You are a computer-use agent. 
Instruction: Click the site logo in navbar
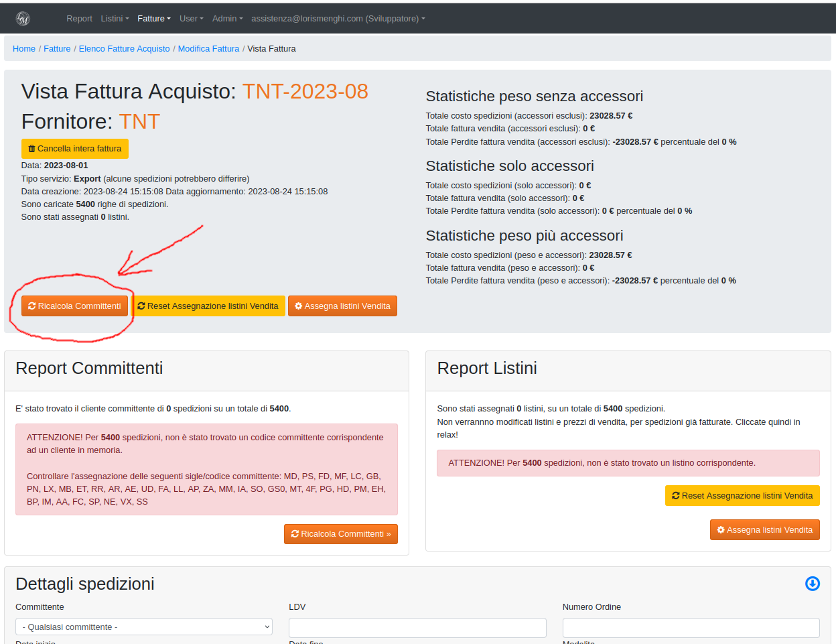[23, 19]
